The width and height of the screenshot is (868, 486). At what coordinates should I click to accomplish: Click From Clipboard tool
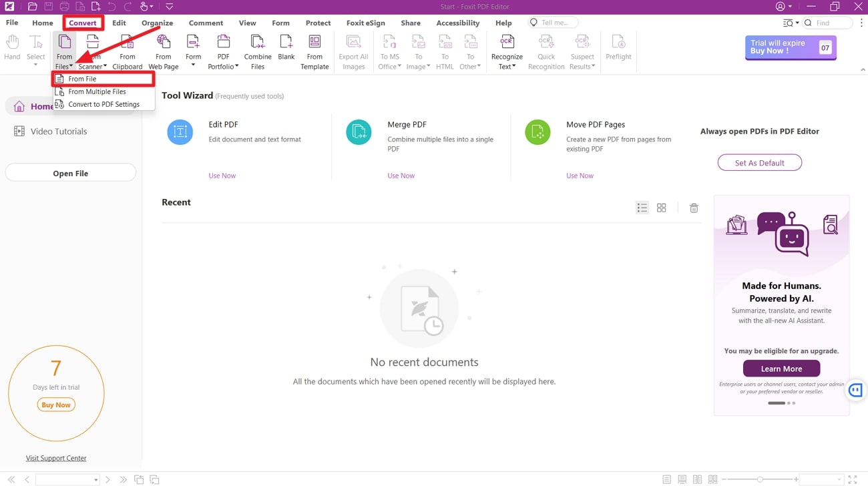click(x=127, y=52)
